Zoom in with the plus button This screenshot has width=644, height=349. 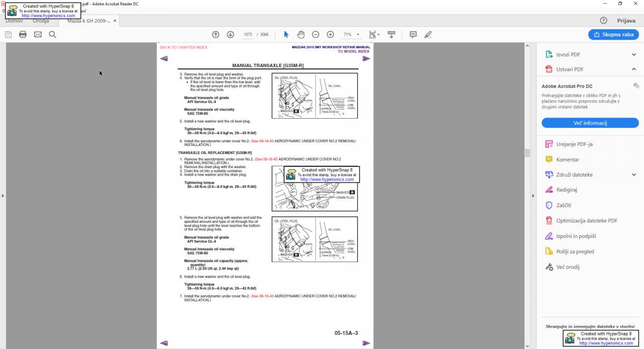(x=330, y=34)
